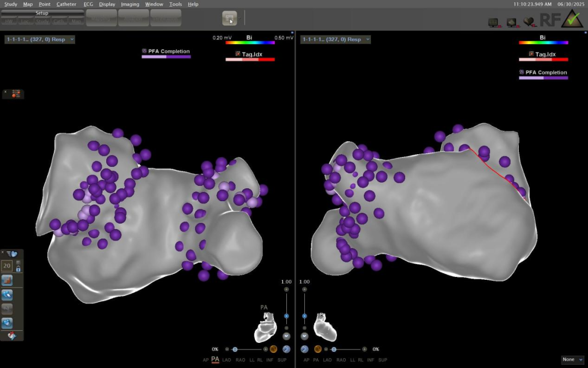Click the heart model icon in sidebar
Viewport: 588px width, 368px height.
click(7, 323)
